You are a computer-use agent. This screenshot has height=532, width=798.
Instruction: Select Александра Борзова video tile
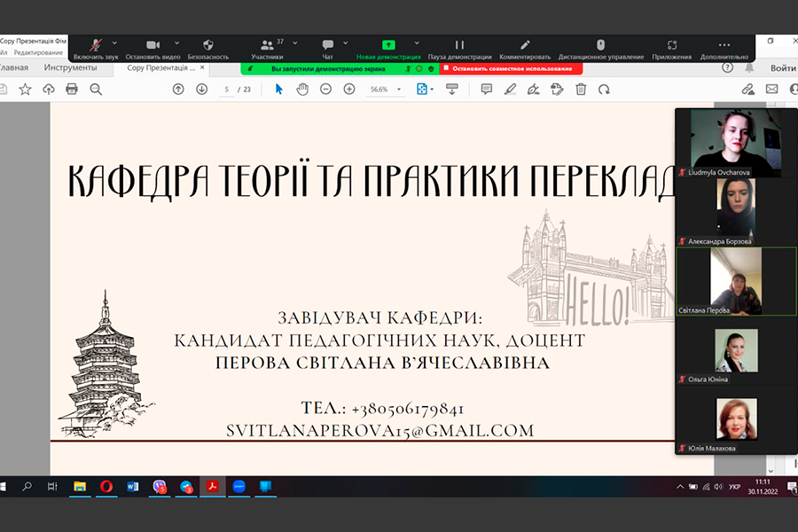[x=736, y=212]
